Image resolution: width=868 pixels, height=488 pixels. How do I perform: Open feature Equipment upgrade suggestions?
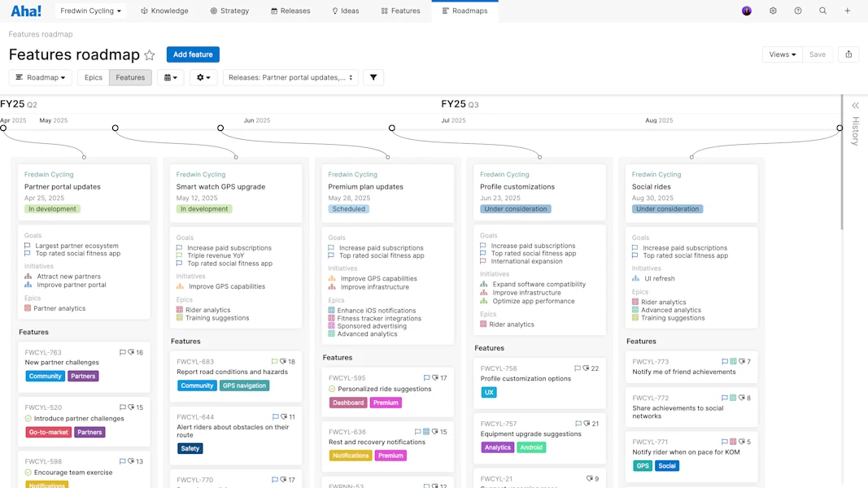(530, 434)
